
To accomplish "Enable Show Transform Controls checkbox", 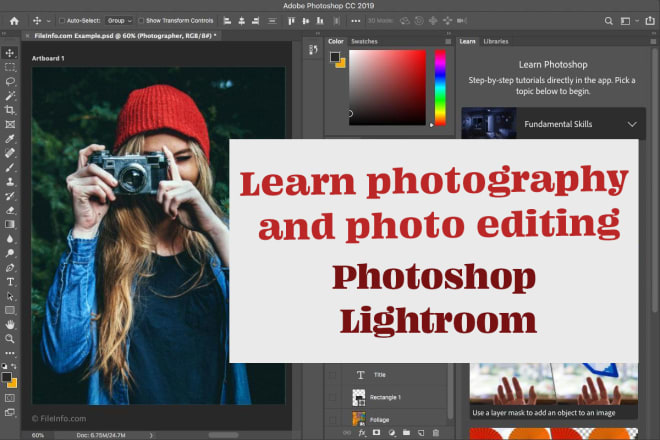I will point(141,21).
